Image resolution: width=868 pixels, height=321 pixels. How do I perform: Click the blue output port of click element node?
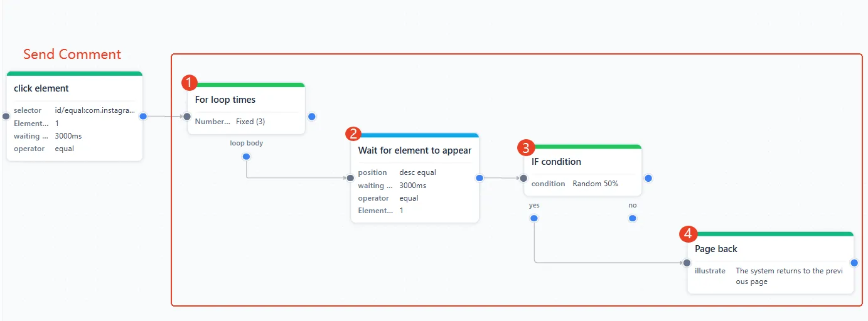coord(143,116)
